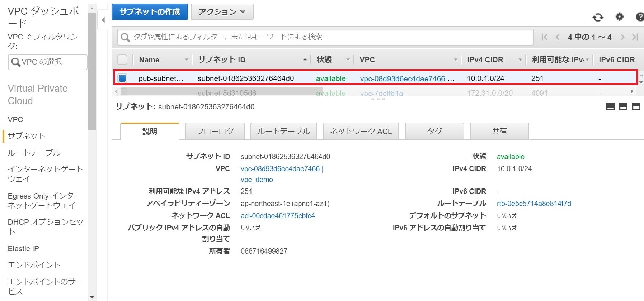The image size is (644, 301).
Task: Focus the tag and attribute filter search field
Action: 325,37
